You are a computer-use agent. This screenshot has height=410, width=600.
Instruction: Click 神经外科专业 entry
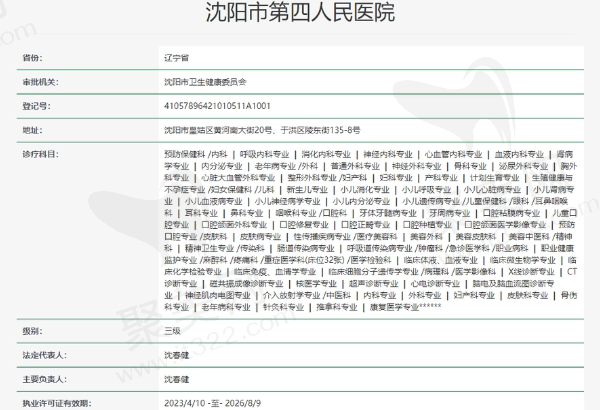(417, 166)
